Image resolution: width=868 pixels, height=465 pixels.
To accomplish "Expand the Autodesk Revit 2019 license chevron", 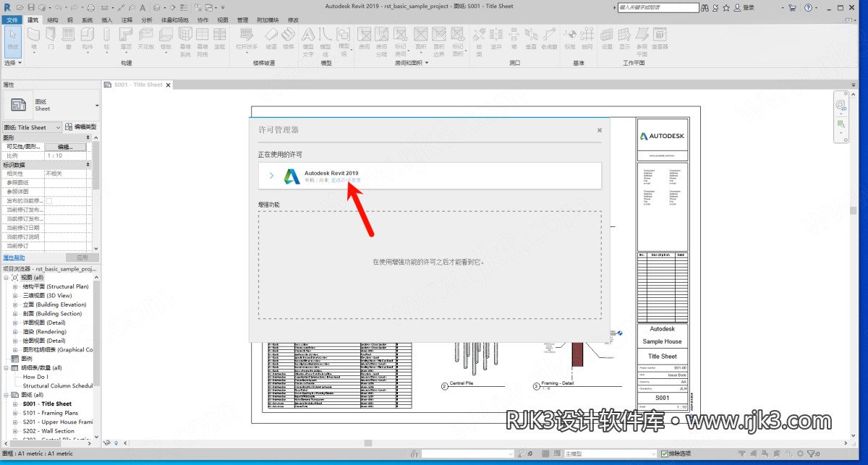I will [x=271, y=176].
